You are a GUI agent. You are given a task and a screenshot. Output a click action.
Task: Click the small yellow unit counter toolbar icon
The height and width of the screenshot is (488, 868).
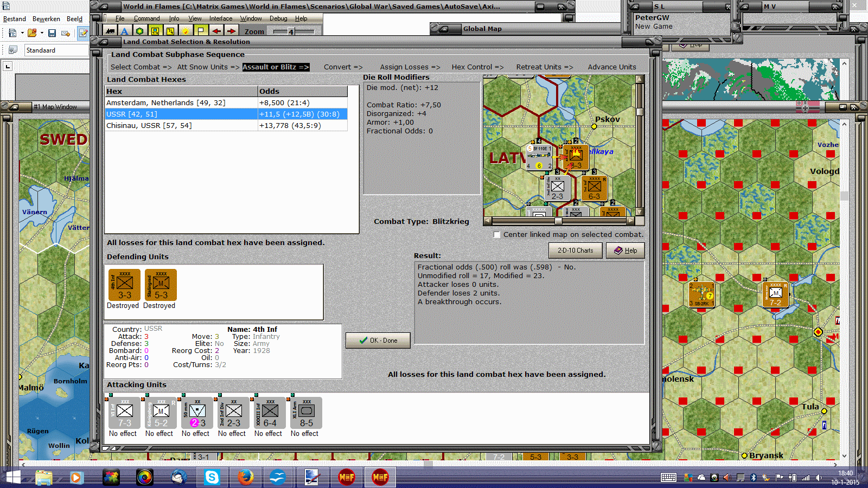click(x=170, y=31)
